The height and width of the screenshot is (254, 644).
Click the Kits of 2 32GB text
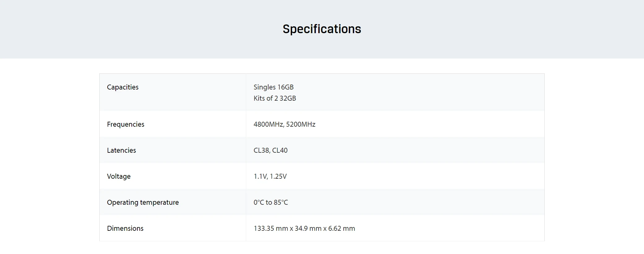pos(275,98)
